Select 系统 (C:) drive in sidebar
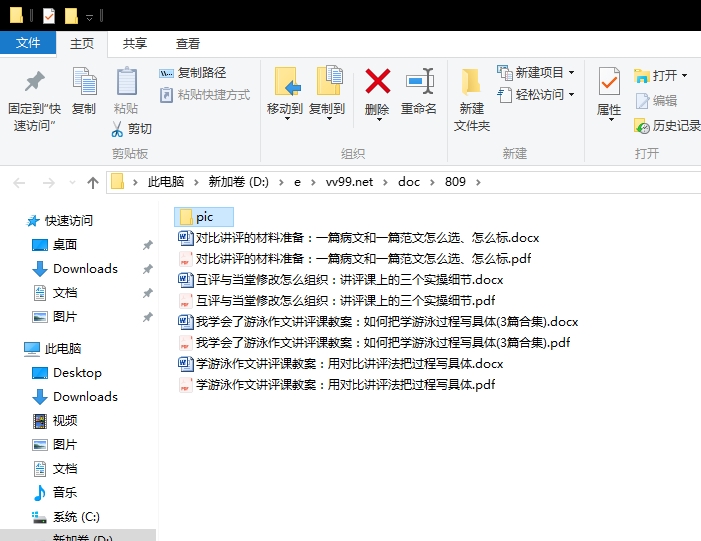Screen dimensions: 701x541 tap(76, 516)
